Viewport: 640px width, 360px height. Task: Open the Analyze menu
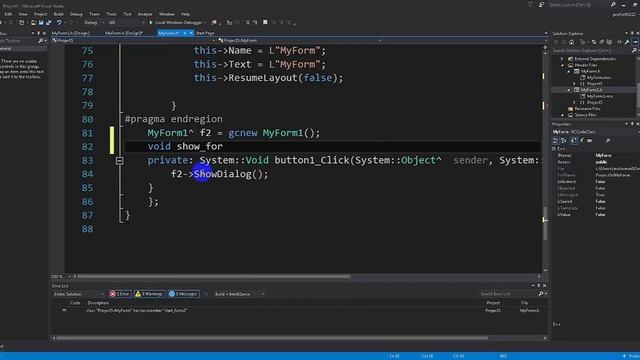click(145, 14)
